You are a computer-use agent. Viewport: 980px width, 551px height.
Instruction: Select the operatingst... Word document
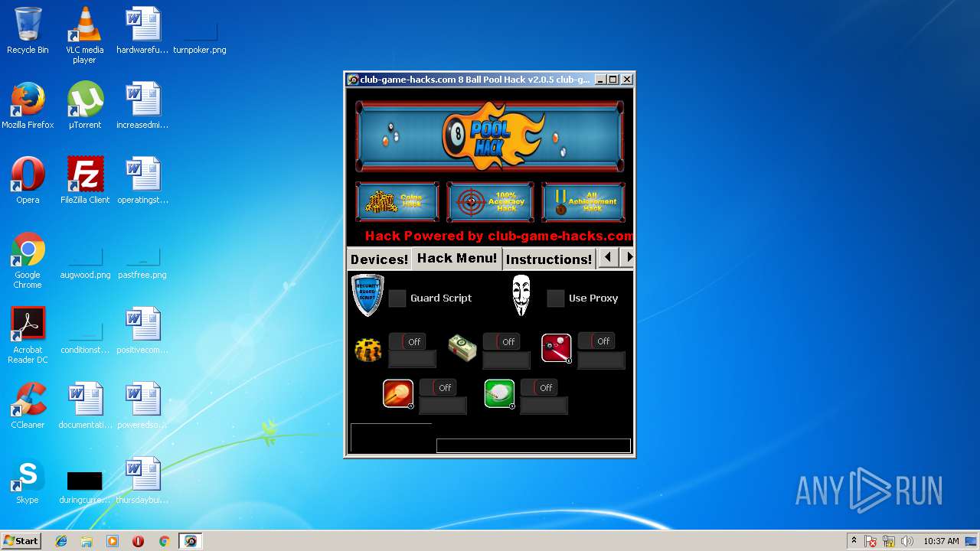[142, 181]
